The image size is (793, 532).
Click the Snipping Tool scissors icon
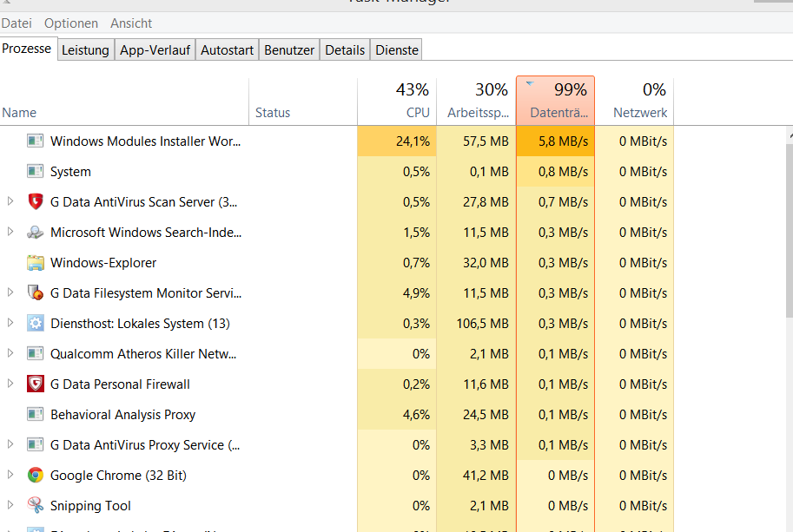(x=35, y=505)
